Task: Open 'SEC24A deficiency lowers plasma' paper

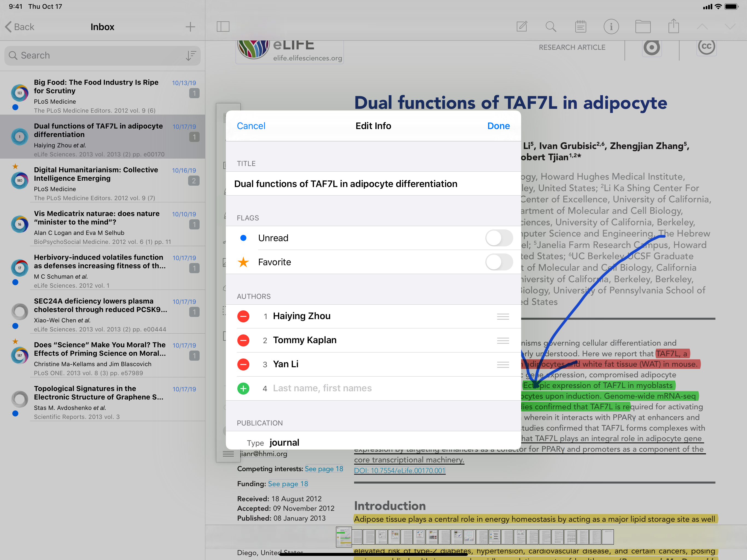Action: click(x=102, y=311)
